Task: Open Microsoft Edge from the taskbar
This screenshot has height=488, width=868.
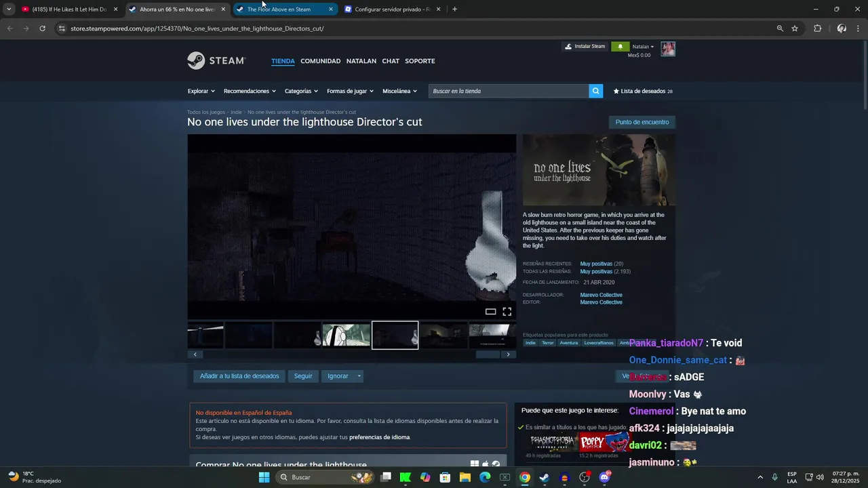Action: [x=485, y=477]
